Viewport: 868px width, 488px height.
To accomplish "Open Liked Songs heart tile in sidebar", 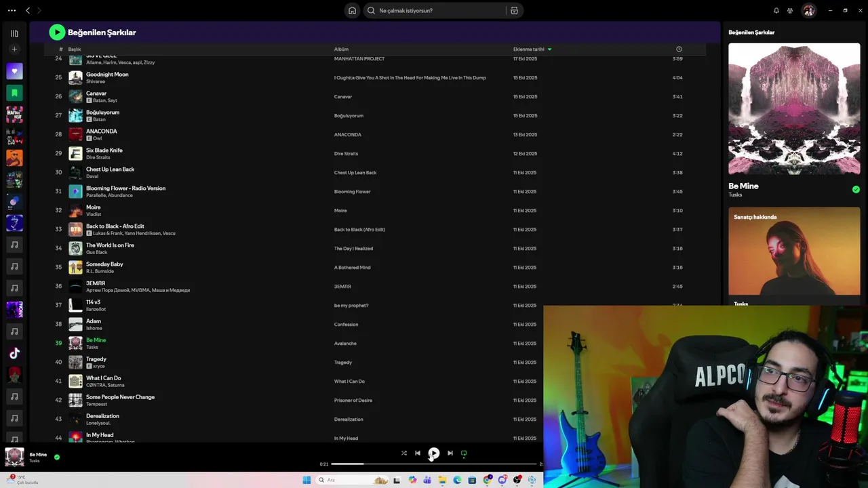I will 14,70.
